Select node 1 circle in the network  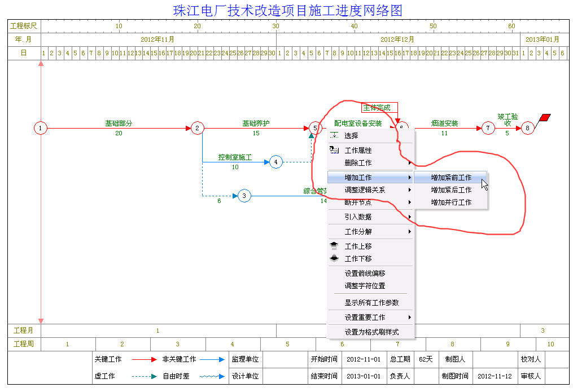(x=41, y=128)
